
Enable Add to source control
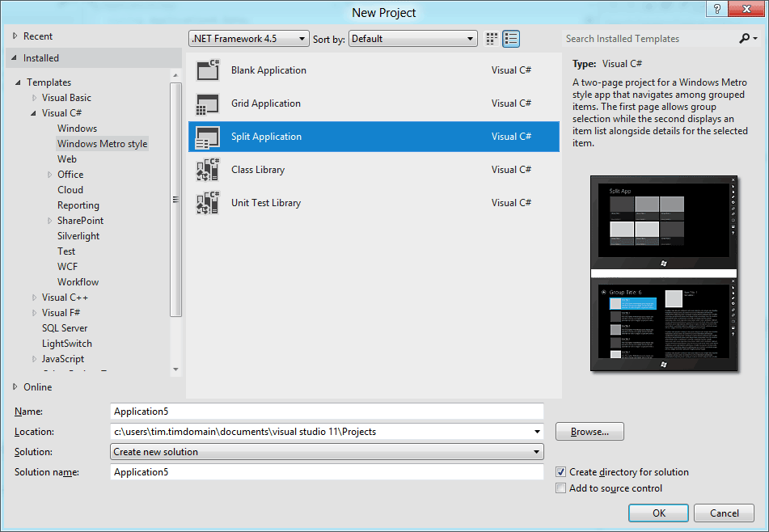(x=561, y=488)
